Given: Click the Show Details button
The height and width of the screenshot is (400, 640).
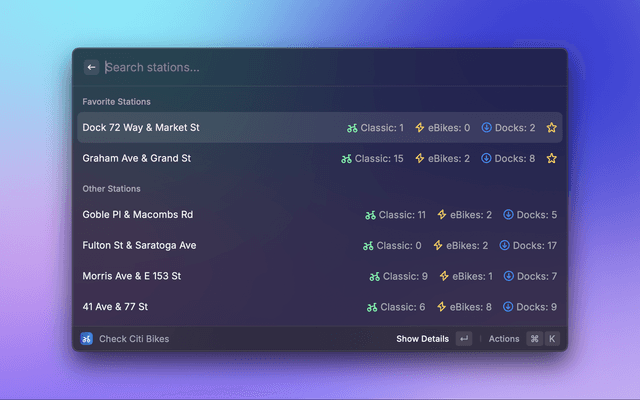Looking at the screenshot, I should coord(422,339).
